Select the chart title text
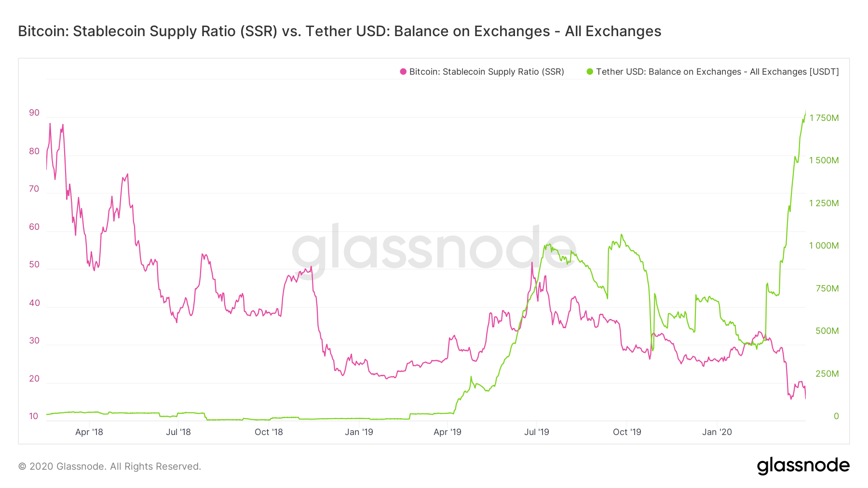This screenshot has width=868, height=488. [x=339, y=31]
